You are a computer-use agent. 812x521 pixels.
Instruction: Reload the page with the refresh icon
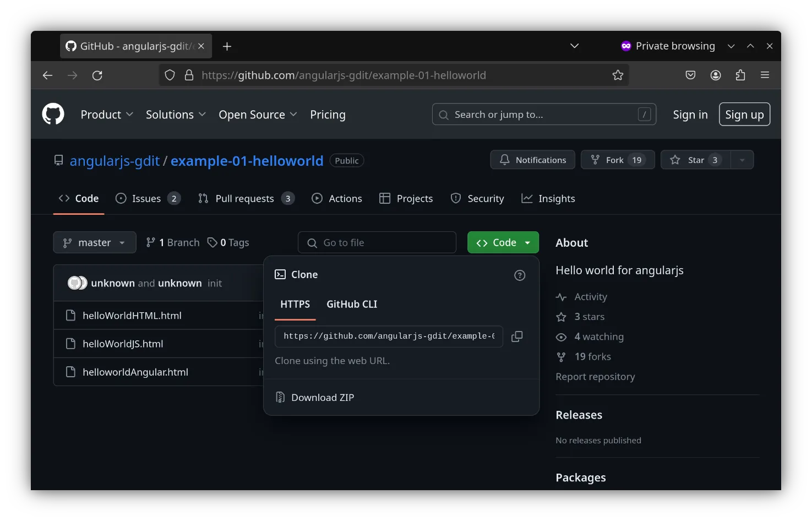point(97,75)
